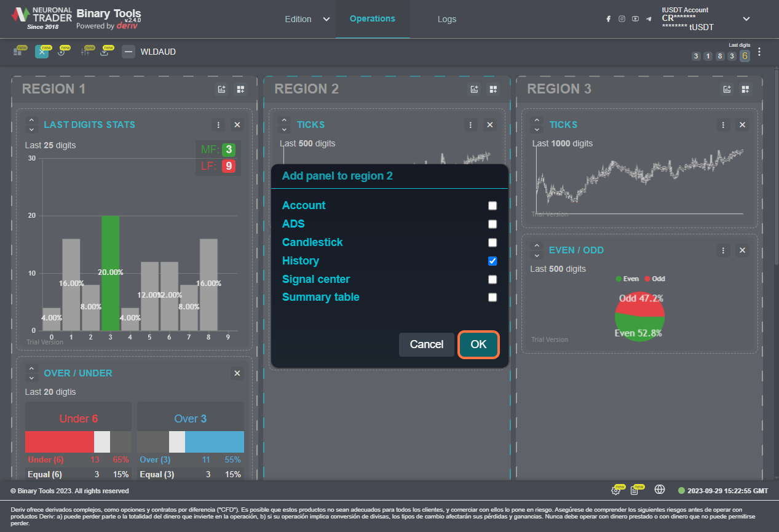
Task: Click the sliders settings icon in toolbar
Action: 85,52
